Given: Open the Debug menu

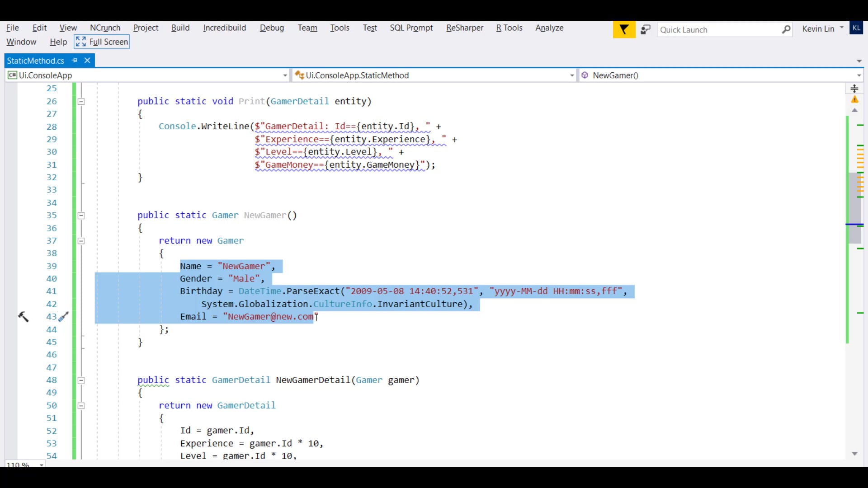Looking at the screenshot, I should 272,28.
